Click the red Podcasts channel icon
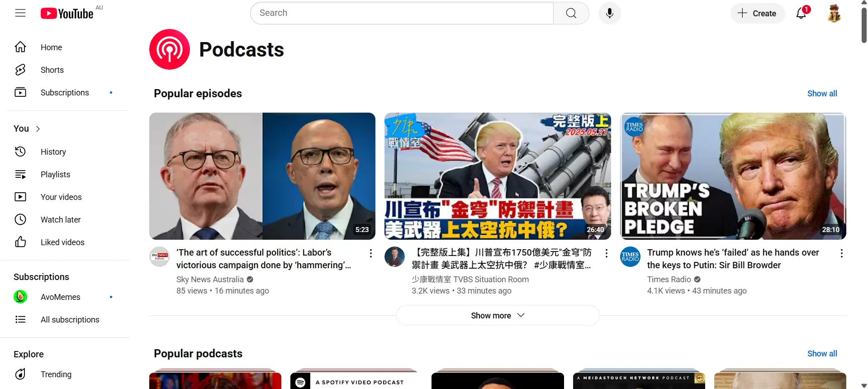The height and width of the screenshot is (389, 868). 170,49
